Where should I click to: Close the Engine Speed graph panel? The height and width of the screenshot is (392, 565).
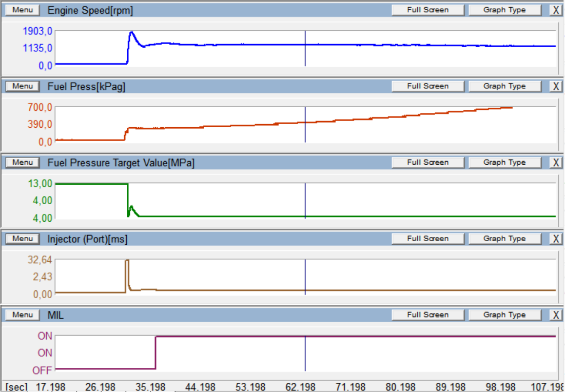click(556, 10)
